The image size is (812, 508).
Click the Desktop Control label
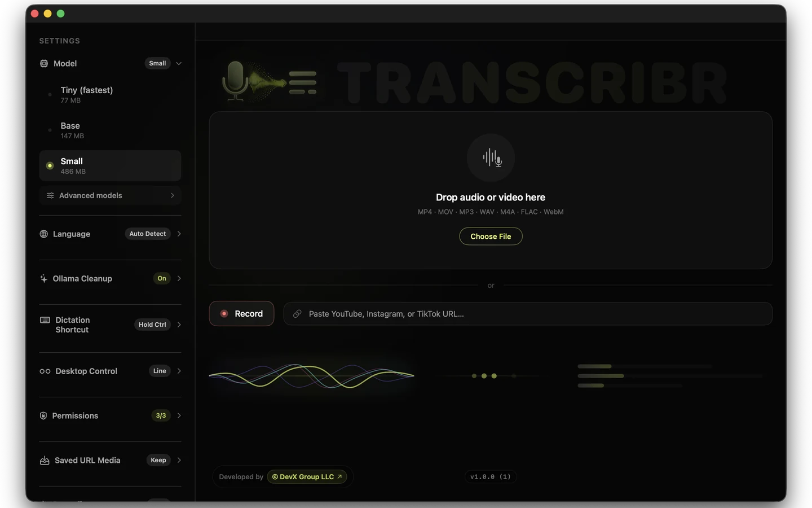click(86, 371)
